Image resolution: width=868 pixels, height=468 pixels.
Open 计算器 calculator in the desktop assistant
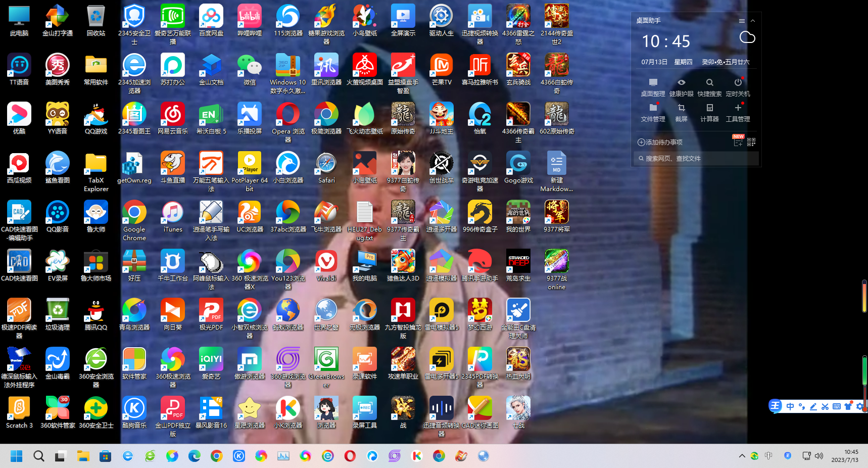(709, 112)
